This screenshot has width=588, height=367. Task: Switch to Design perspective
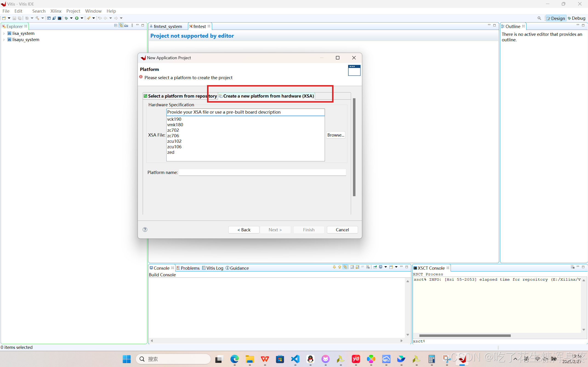coord(556,18)
